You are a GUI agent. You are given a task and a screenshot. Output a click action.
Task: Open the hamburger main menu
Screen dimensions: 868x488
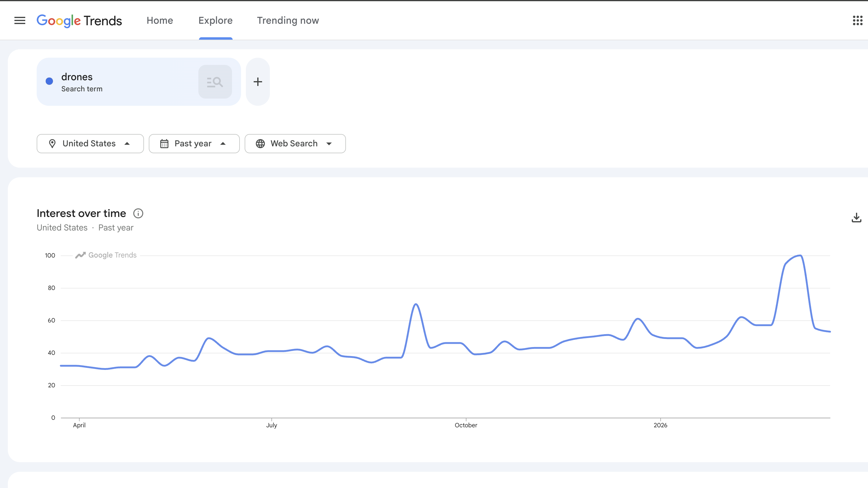coord(20,20)
